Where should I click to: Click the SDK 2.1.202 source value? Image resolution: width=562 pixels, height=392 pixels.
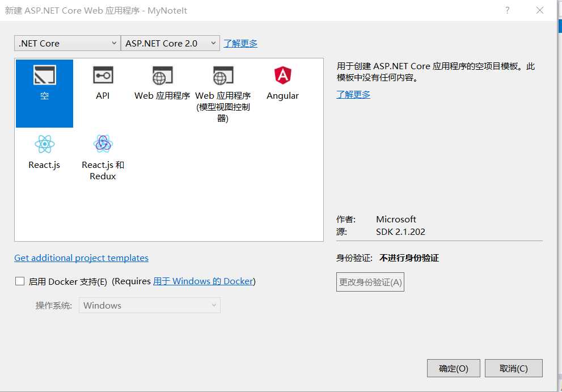(x=400, y=231)
